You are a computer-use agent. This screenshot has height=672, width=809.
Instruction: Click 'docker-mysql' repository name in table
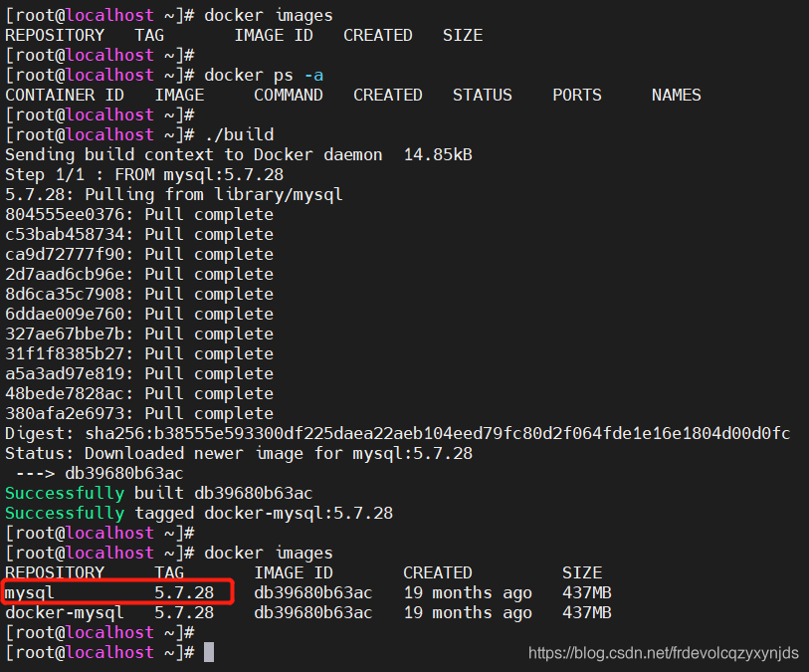point(65,613)
